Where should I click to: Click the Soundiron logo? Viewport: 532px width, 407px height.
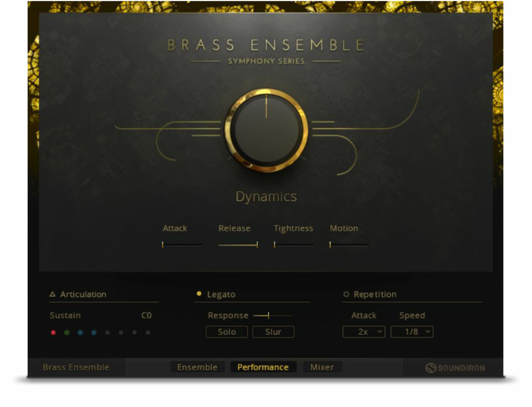point(456,368)
